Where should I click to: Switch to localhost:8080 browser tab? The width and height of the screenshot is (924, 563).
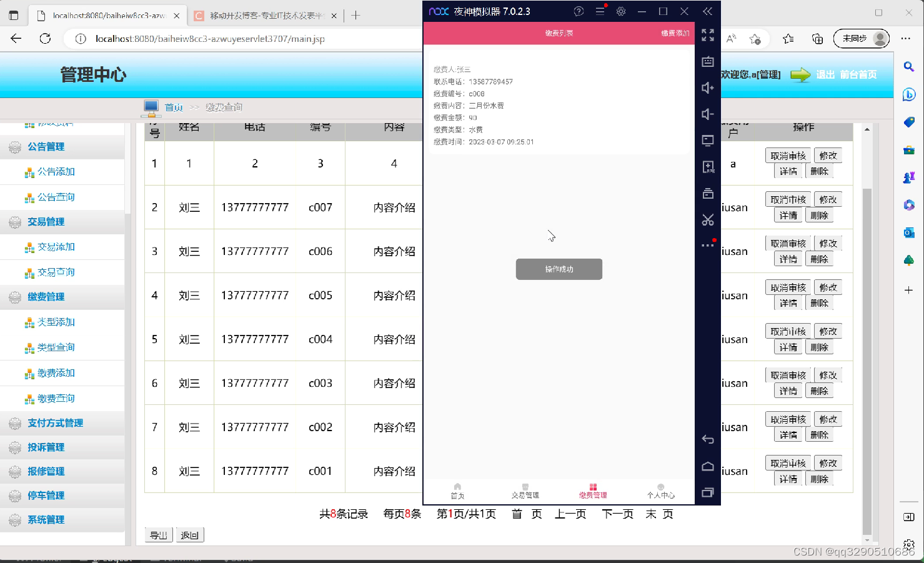pyautogui.click(x=107, y=16)
